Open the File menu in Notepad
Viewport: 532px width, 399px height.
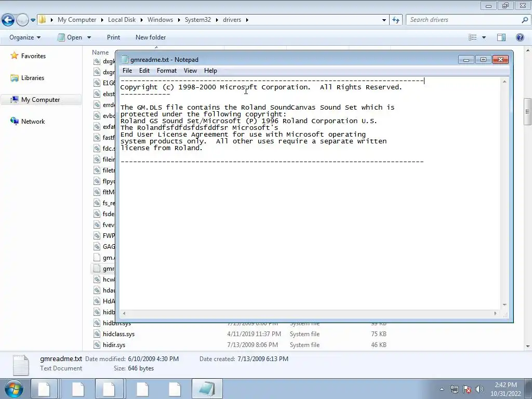[x=127, y=71]
